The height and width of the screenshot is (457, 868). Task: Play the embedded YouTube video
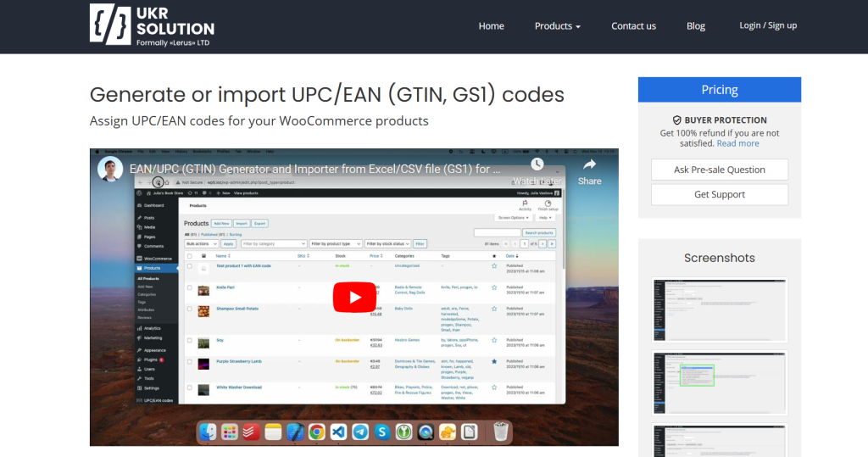point(354,298)
